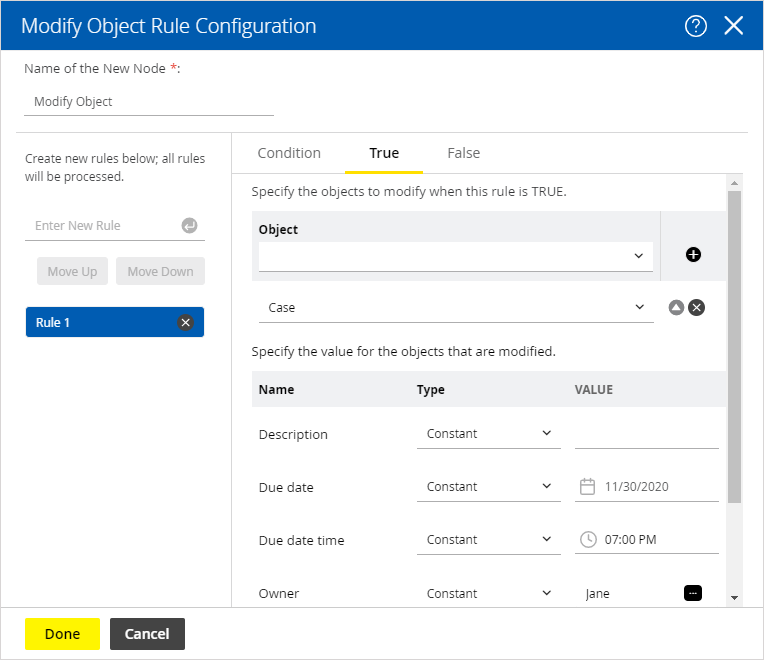Image resolution: width=764 pixels, height=660 pixels.
Task: Click the scrollbar down arrow
Action: pyautogui.click(x=734, y=598)
